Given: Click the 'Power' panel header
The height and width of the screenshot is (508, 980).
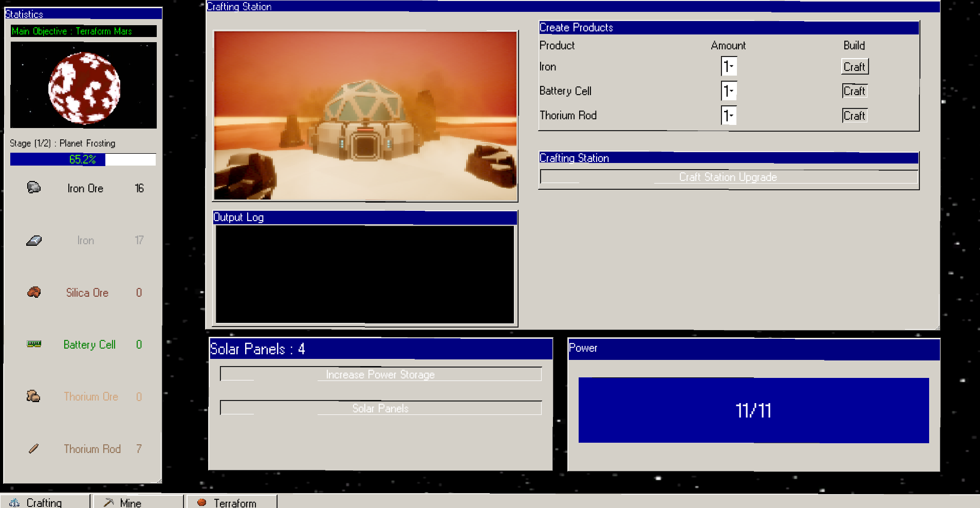Looking at the screenshot, I should [x=754, y=349].
